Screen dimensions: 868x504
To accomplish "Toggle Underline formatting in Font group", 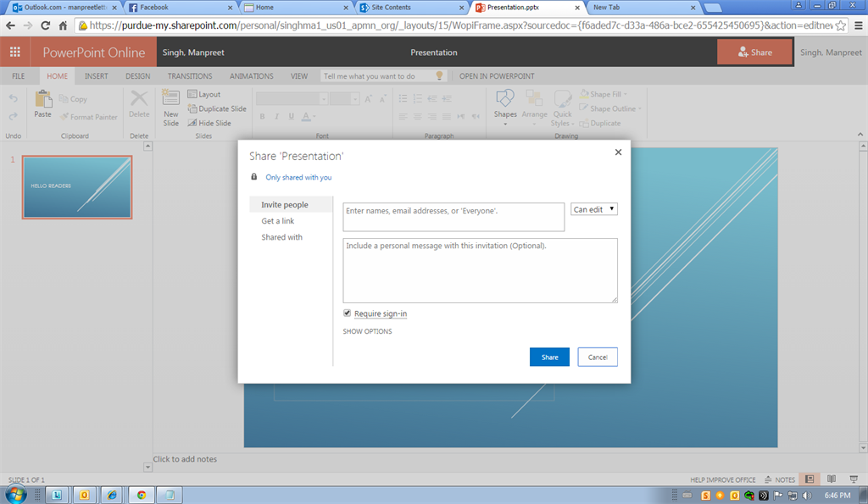I will click(x=292, y=116).
